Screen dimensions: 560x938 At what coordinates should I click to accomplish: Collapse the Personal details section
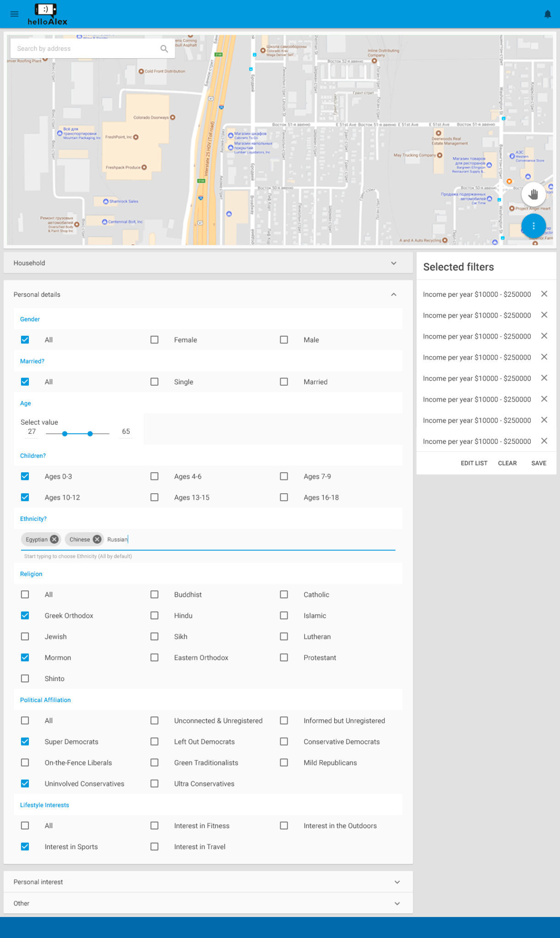393,294
